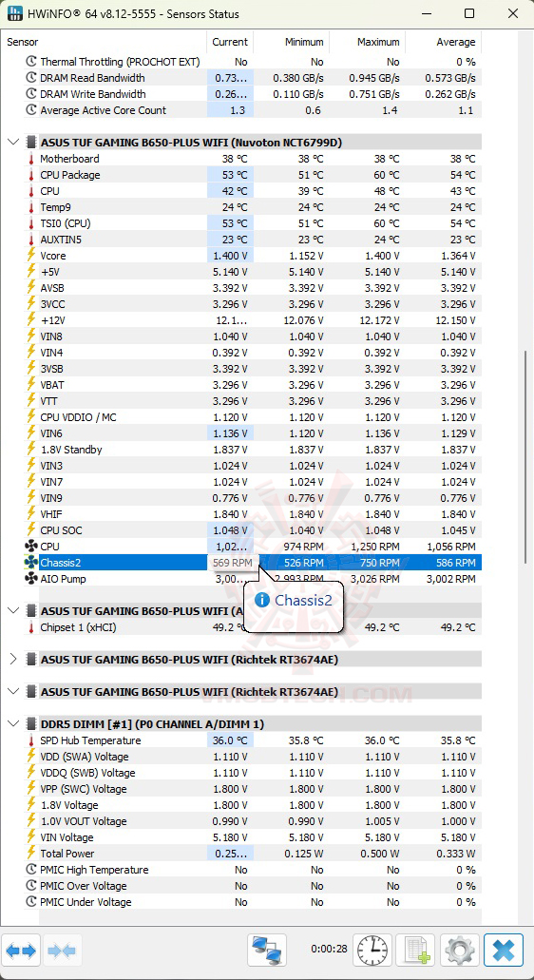Click the 0.500 W maximum Total Power value
This screenshot has width=534, height=980.
pyautogui.click(x=380, y=854)
